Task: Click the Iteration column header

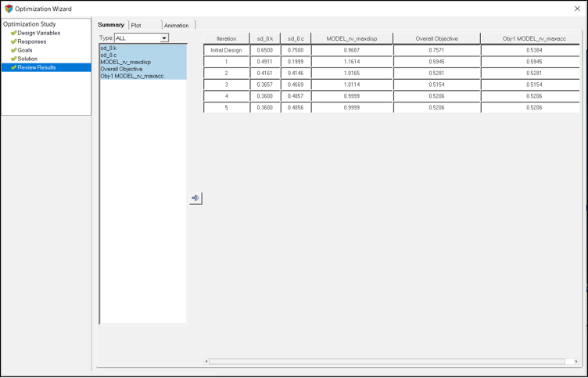Action: (226, 38)
